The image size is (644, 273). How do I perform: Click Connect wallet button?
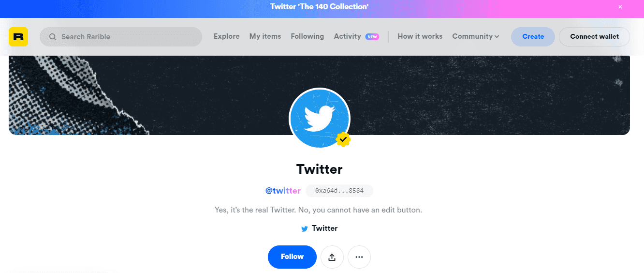pyautogui.click(x=594, y=37)
